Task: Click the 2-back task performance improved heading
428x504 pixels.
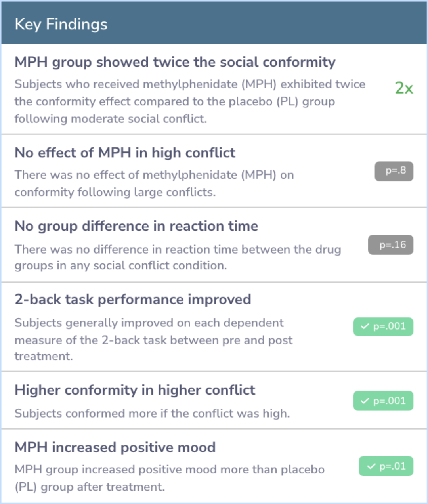Action: pos(133,300)
